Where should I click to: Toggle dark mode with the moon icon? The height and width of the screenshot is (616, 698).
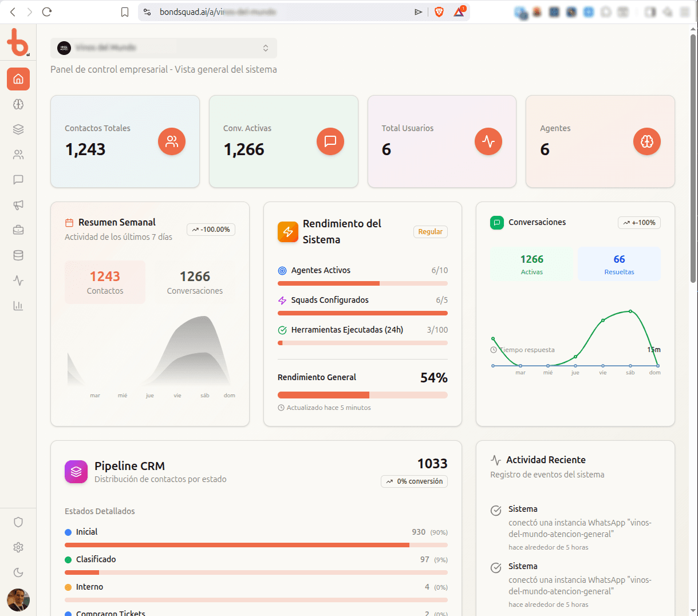pyautogui.click(x=18, y=572)
